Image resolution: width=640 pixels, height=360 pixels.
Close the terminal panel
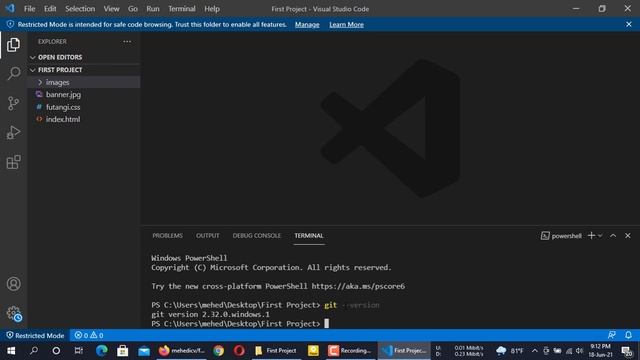628,236
